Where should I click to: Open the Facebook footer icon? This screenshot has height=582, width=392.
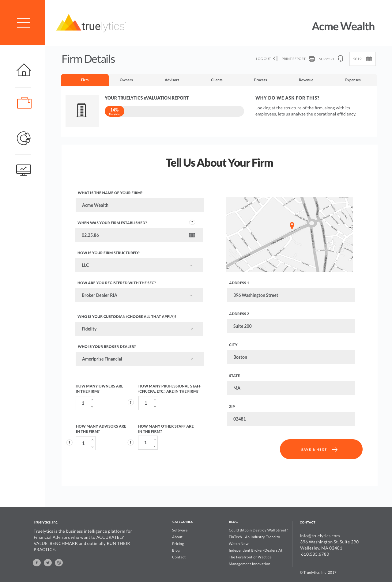point(37,563)
